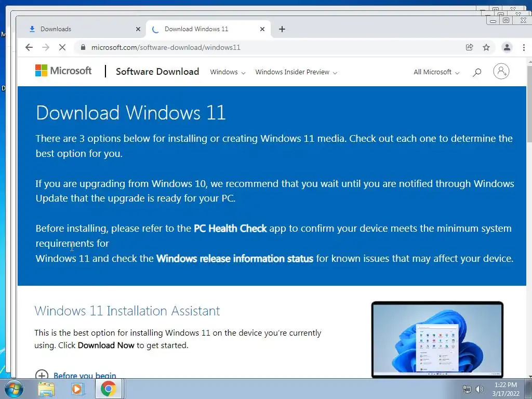Screen dimensions: 532x399
Task: Click the padlock site info icon
Action: click(83, 47)
